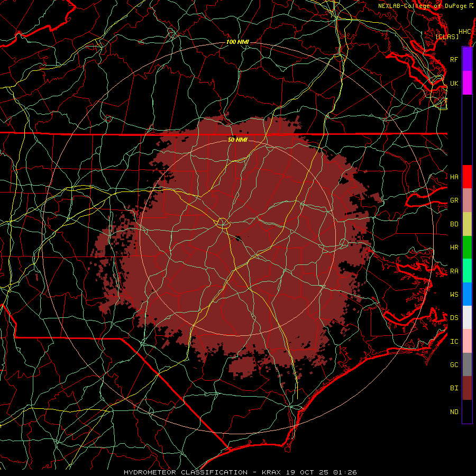Click the HYDROMETEOR CLASSIFICATION title text
The image size is (476, 476).
pos(186,472)
